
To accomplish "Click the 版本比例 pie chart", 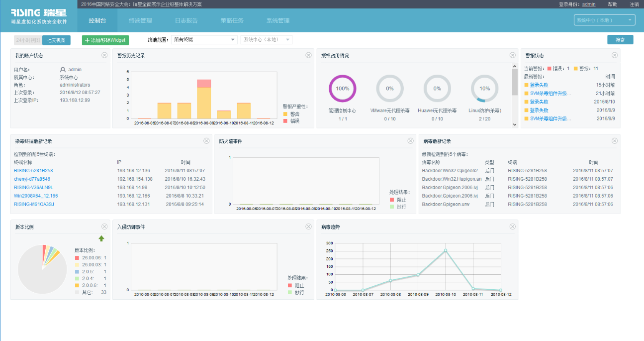I will coord(42,269).
